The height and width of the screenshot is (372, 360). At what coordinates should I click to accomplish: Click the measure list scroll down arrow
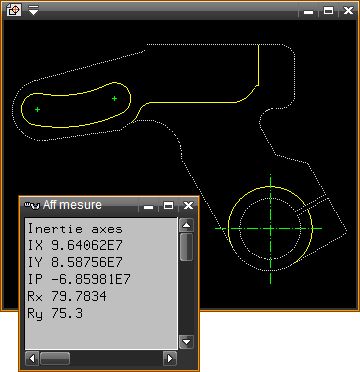click(186, 342)
